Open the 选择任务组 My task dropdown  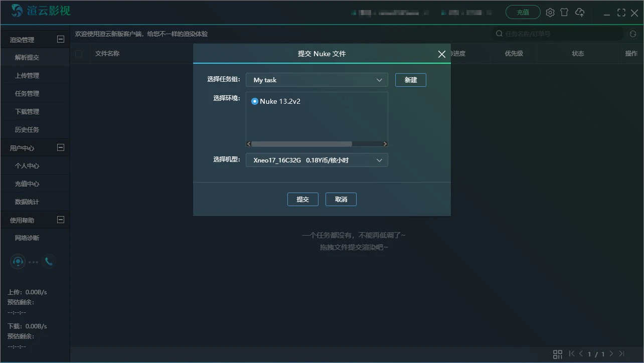[x=316, y=80]
